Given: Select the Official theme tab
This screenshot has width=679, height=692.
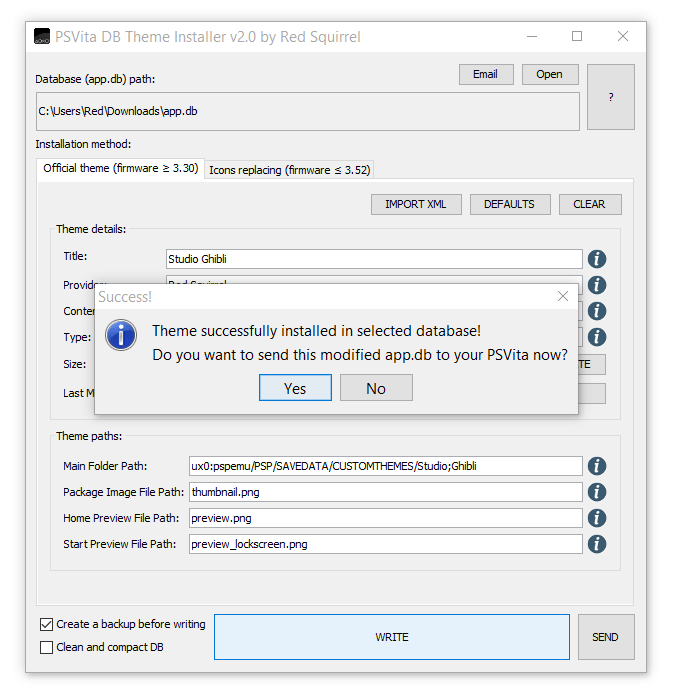Looking at the screenshot, I should [120, 169].
